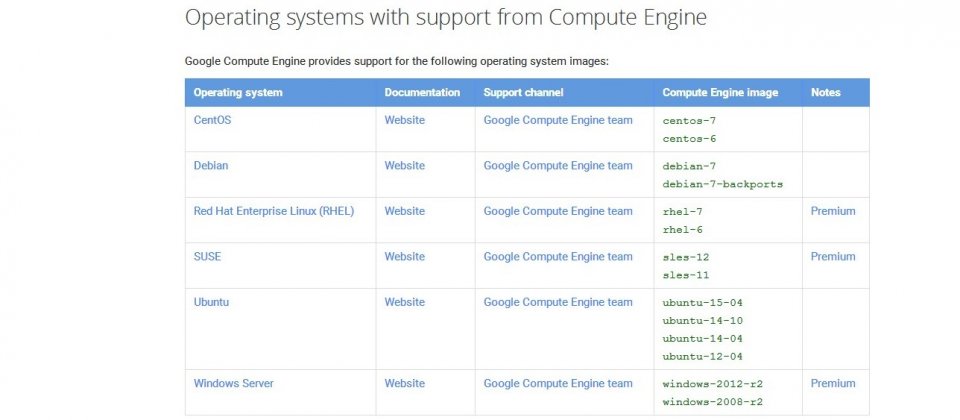The height and width of the screenshot is (420, 960).
Task: Click Debian row Google Compute Engine team link
Action: (557, 166)
